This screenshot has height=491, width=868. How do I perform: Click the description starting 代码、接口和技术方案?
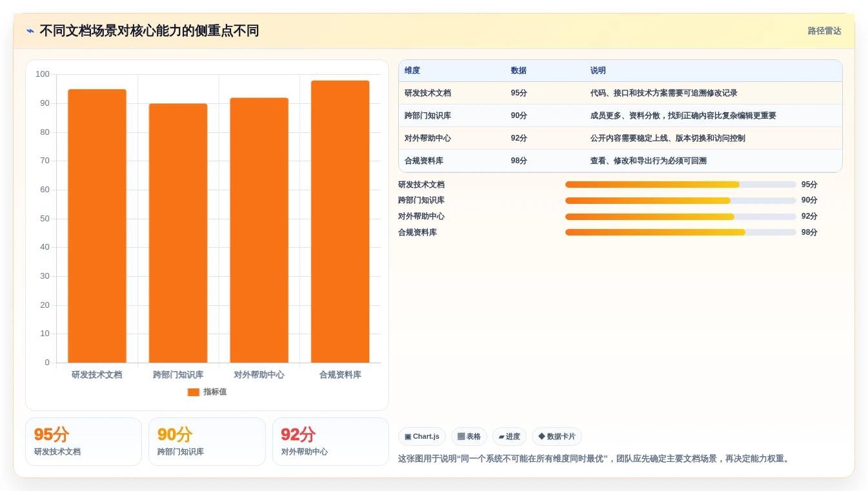click(x=663, y=93)
